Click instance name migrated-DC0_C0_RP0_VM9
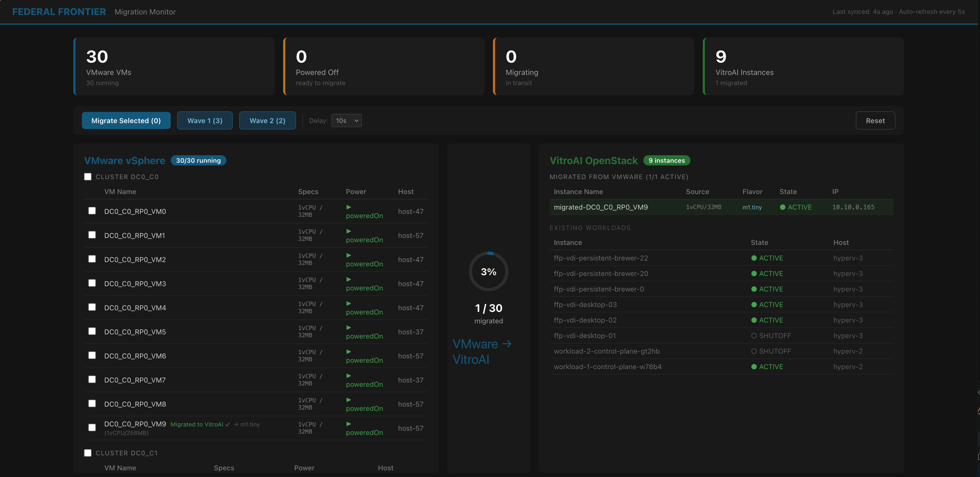Screen dimensions: 980x477 click(601, 207)
